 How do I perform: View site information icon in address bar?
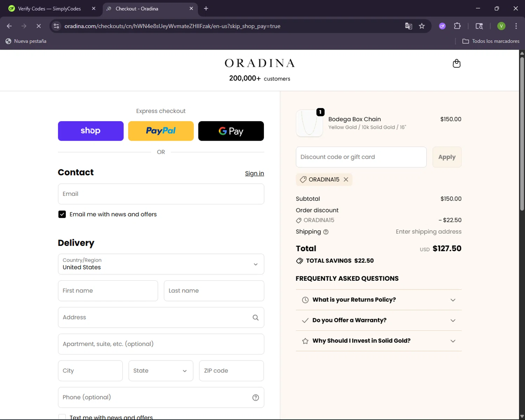tap(56, 26)
